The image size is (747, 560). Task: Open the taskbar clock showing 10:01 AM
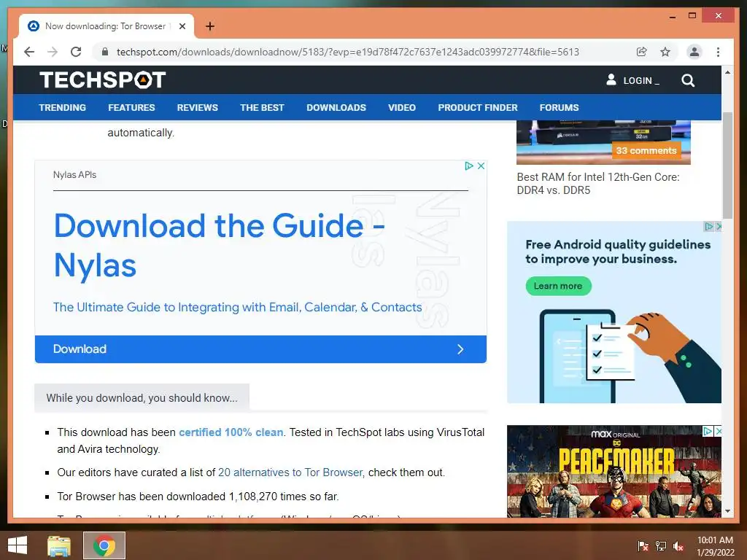(715, 545)
